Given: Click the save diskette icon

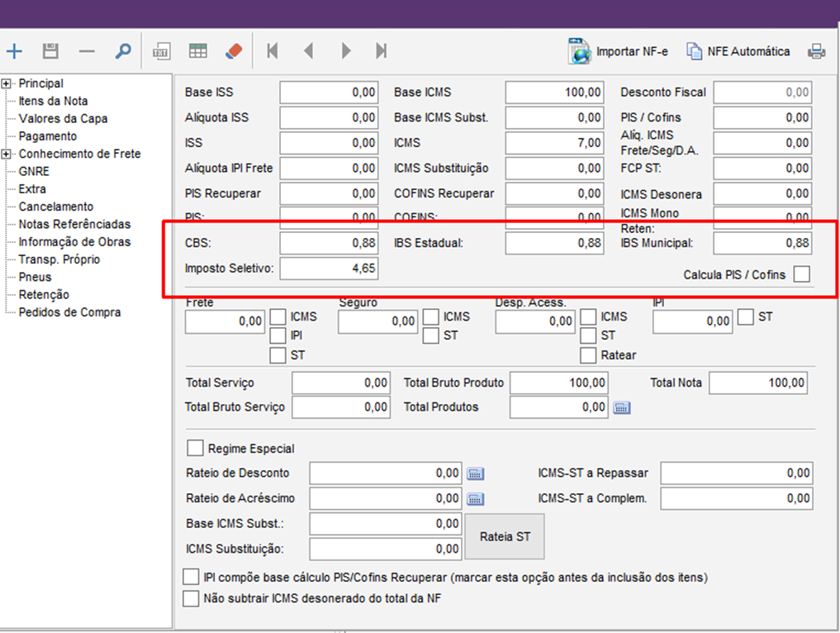Looking at the screenshot, I should 50,51.
